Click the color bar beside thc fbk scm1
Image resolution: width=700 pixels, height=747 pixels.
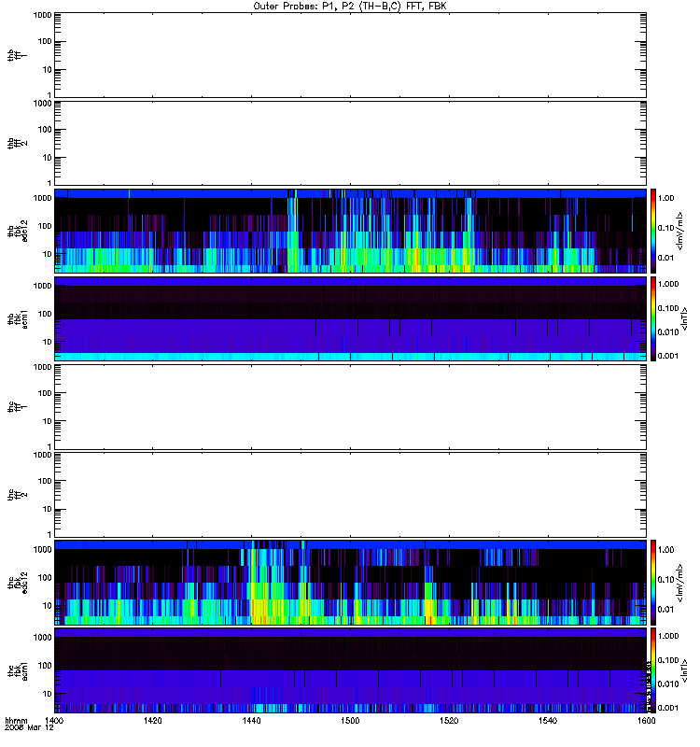click(653, 670)
